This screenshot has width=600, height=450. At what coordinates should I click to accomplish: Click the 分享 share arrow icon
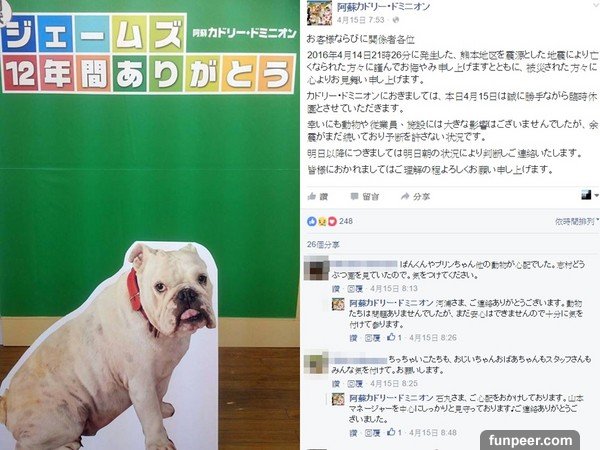pyautogui.click(x=405, y=197)
